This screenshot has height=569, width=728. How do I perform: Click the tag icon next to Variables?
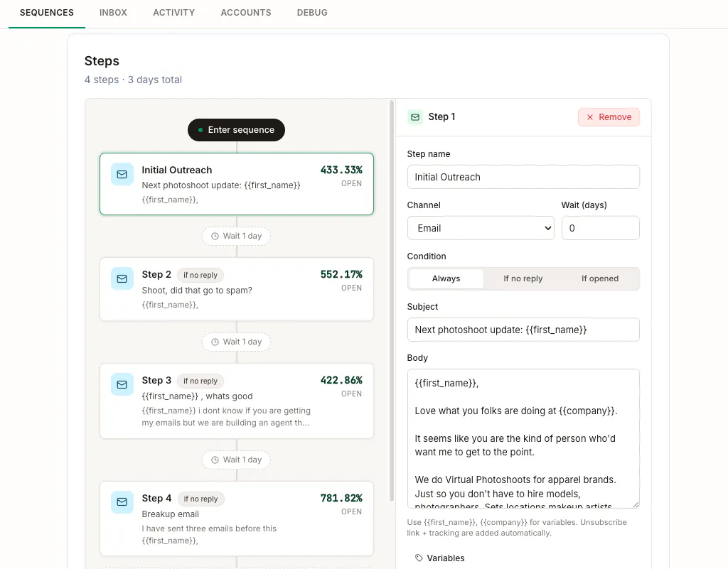click(419, 558)
